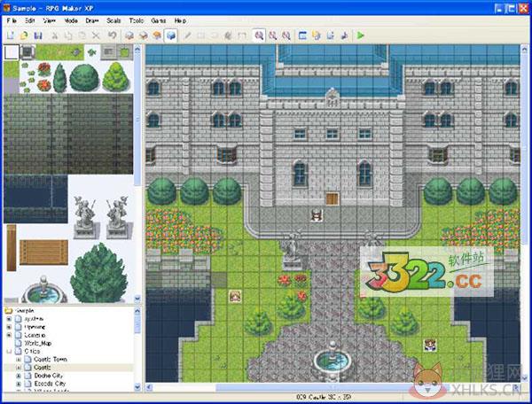The height and width of the screenshot is (404, 532).
Task: Open the Edit menu
Action: point(30,20)
